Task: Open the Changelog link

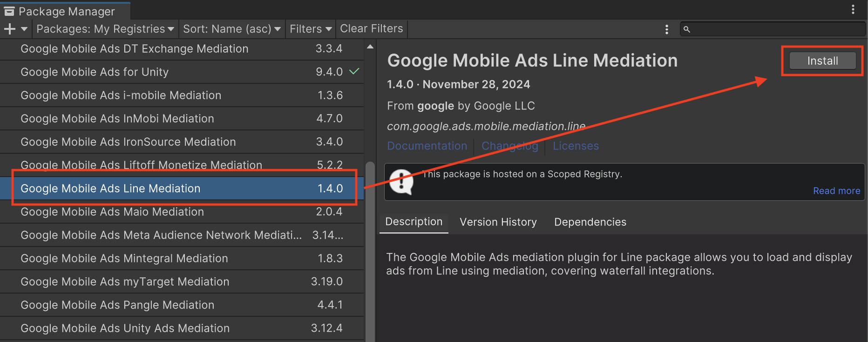Action: tap(509, 146)
